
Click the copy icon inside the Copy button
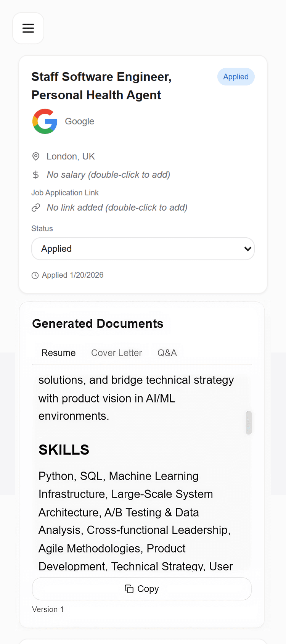tap(128, 589)
